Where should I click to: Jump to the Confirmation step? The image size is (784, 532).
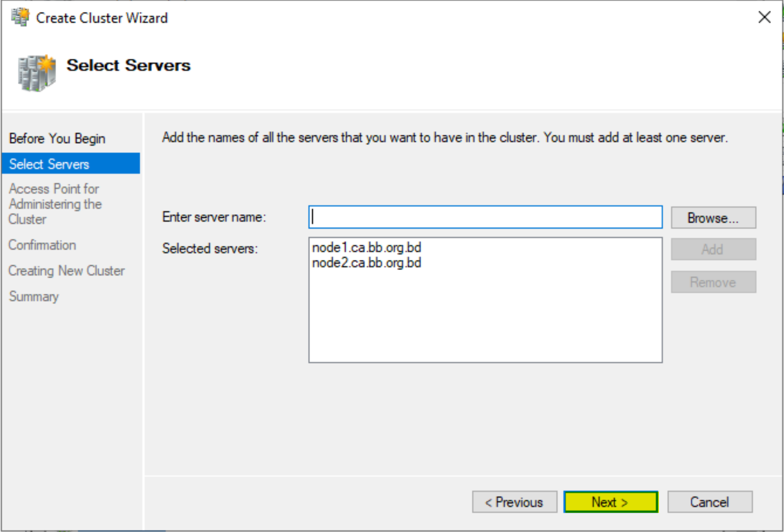click(42, 245)
